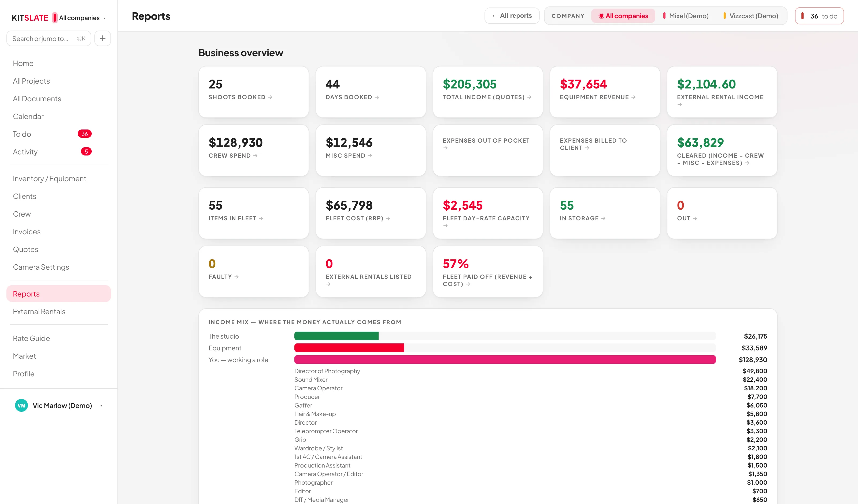Open the $63,829 Cleared card
The image size is (858, 504).
[x=722, y=150]
